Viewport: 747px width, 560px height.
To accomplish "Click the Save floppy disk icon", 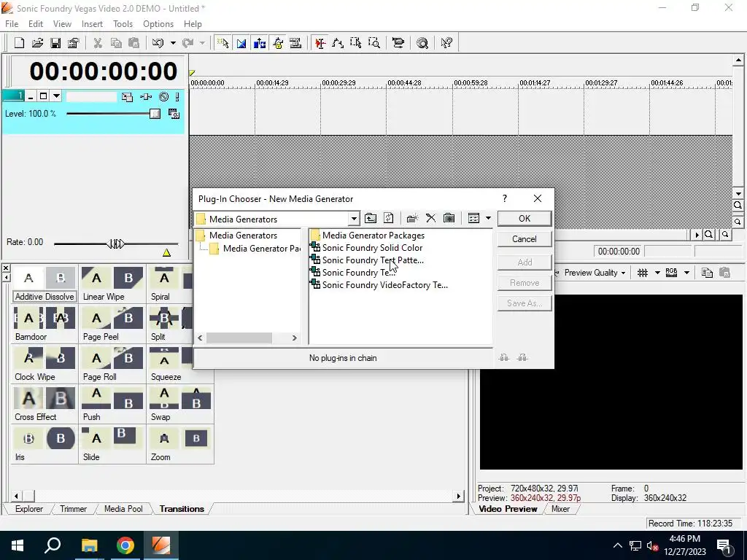I will (x=55, y=43).
